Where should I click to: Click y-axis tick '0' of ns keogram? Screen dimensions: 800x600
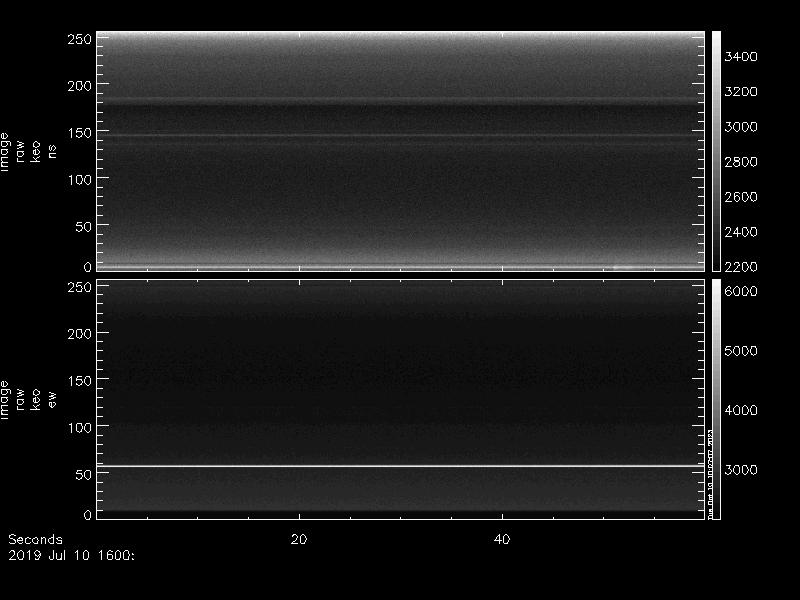88,267
